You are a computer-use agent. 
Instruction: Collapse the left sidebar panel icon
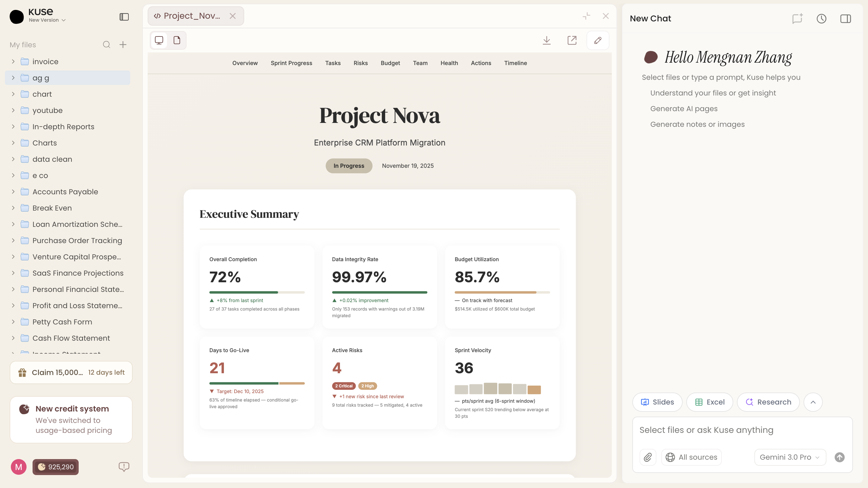pos(124,17)
